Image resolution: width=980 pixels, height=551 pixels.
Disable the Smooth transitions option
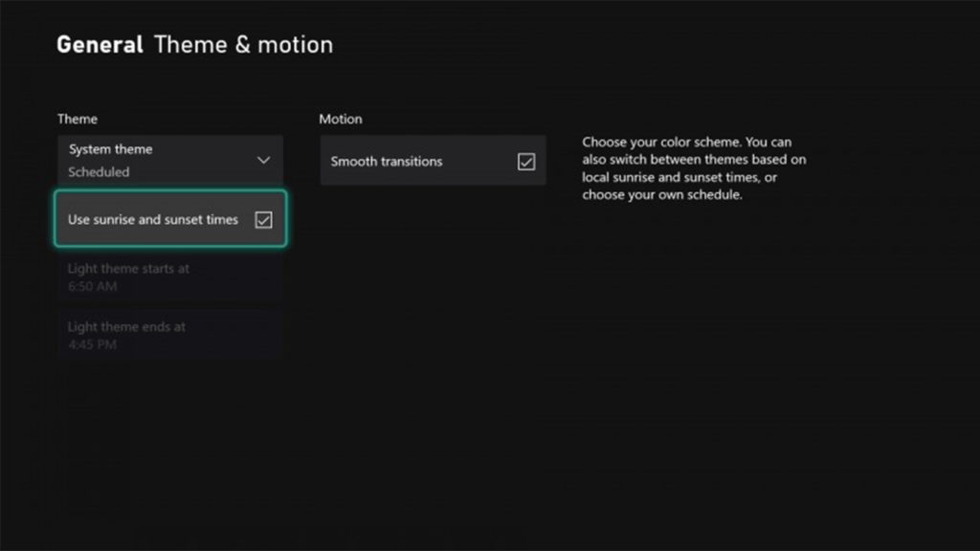click(x=433, y=162)
